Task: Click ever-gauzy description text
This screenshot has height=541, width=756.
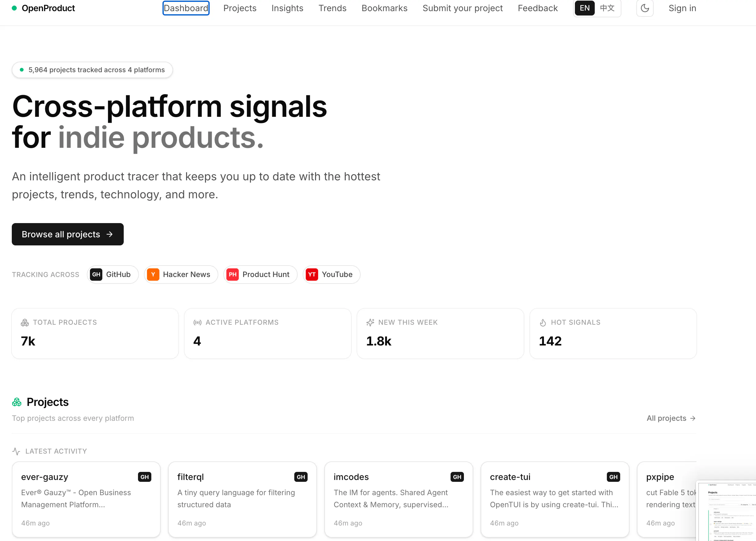Action: [76, 499]
